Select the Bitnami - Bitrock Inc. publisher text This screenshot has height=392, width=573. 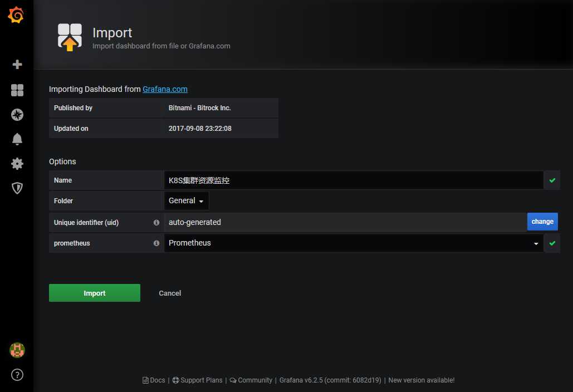(x=199, y=108)
